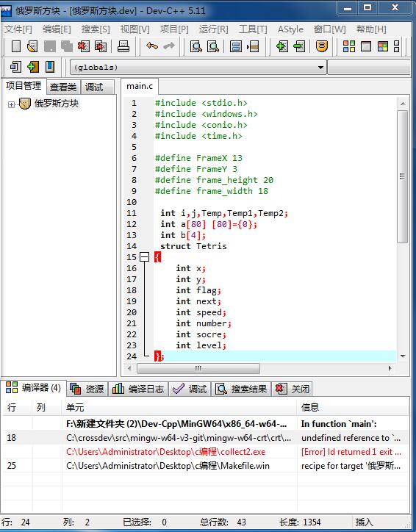Open the 文件[F] menu

point(18,29)
